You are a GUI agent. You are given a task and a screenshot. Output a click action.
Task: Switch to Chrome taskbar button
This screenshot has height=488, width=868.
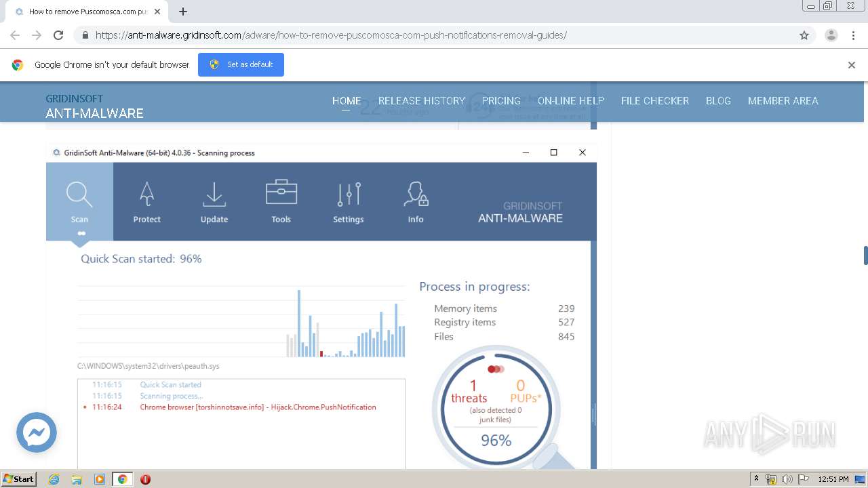(x=122, y=479)
